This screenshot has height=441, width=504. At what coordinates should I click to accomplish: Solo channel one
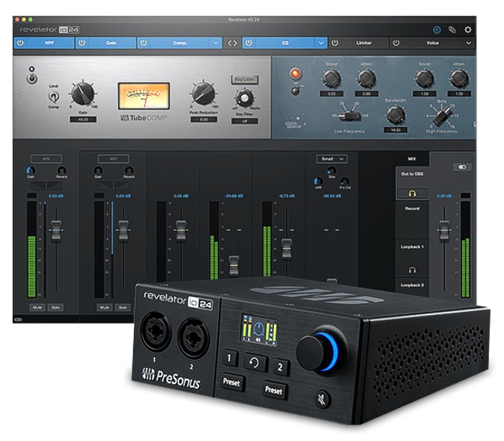point(55,308)
